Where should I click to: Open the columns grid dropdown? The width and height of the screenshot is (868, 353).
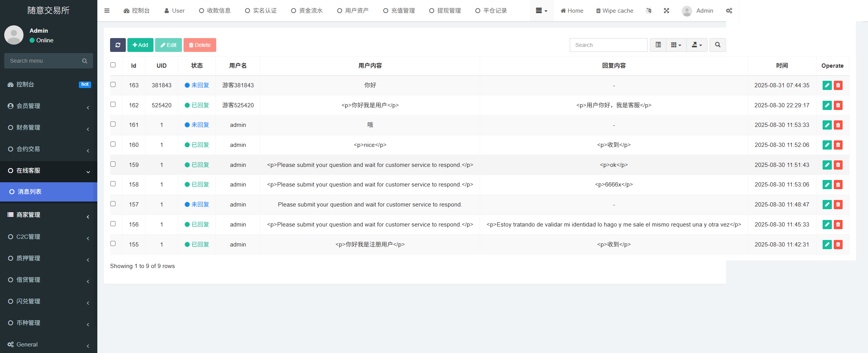[x=676, y=45]
